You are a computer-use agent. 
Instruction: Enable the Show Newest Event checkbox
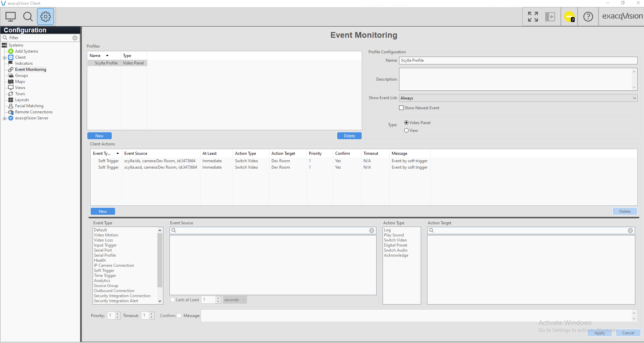click(401, 108)
